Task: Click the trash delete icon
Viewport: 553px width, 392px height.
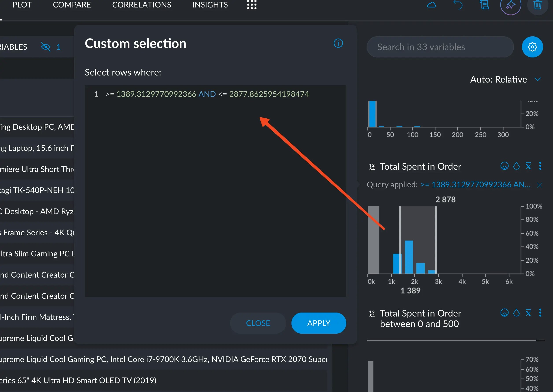Action: 538,5
